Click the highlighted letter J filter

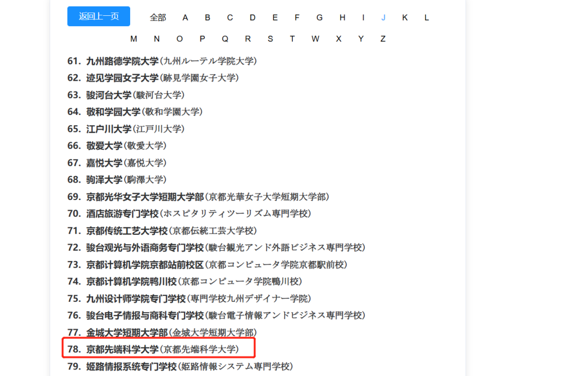[x=383, y=17]
